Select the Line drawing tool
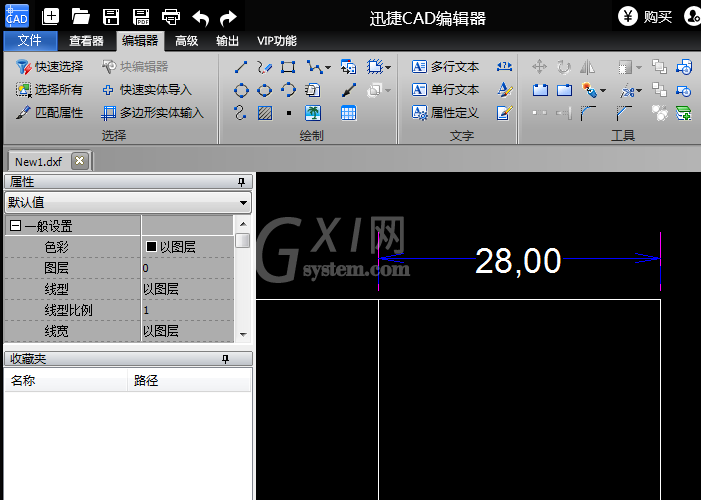Image resolution: width=701 pixels, height=500 pixels. tap(241, 67)
